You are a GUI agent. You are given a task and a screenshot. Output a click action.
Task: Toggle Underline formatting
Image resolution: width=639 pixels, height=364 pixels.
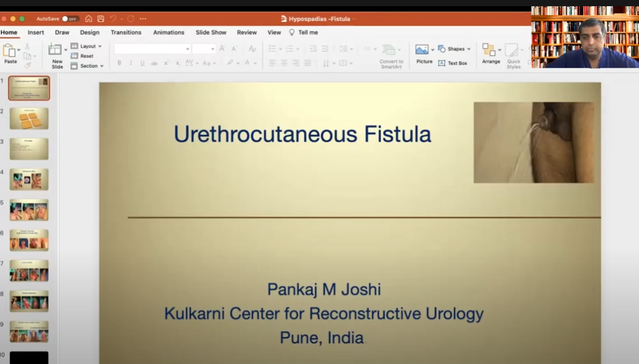[143, 63]
